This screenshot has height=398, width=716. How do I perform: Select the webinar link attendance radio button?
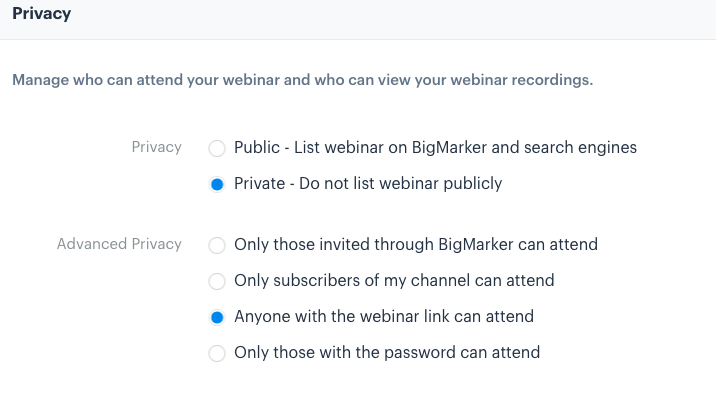point(217,317)
